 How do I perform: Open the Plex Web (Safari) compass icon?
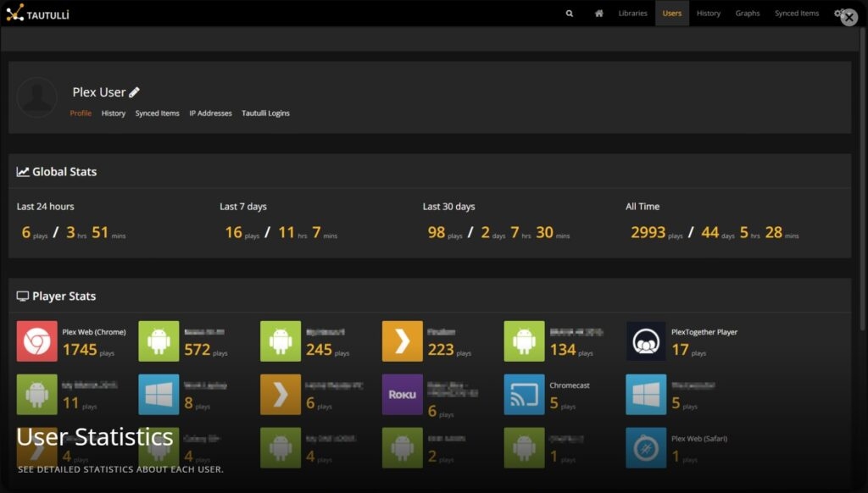pos(646,447)
